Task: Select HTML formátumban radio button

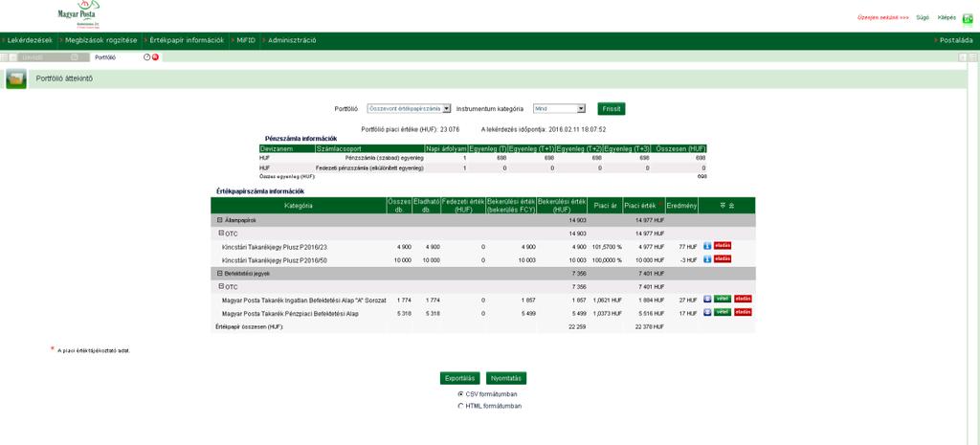Action: [460, 406]
